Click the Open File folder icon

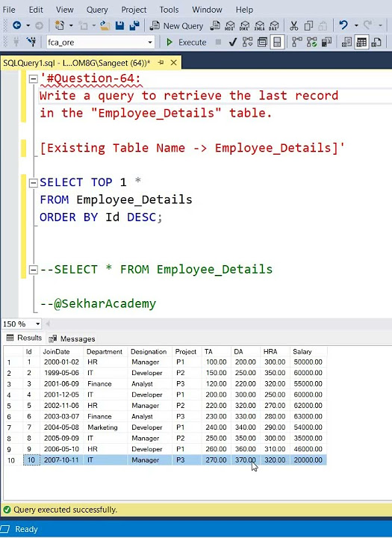point(105,25)
